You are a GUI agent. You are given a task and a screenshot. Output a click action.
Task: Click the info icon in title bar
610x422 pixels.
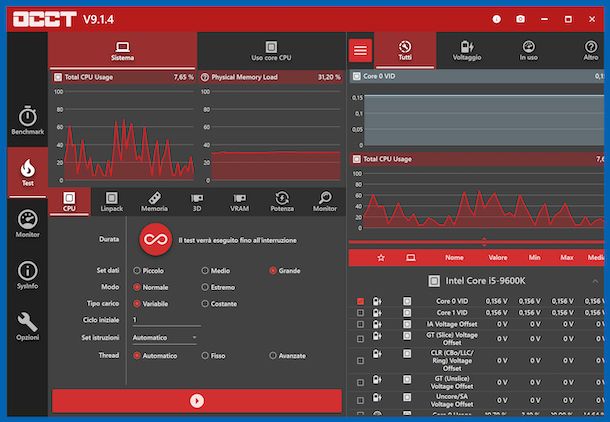tap(496, 19)
